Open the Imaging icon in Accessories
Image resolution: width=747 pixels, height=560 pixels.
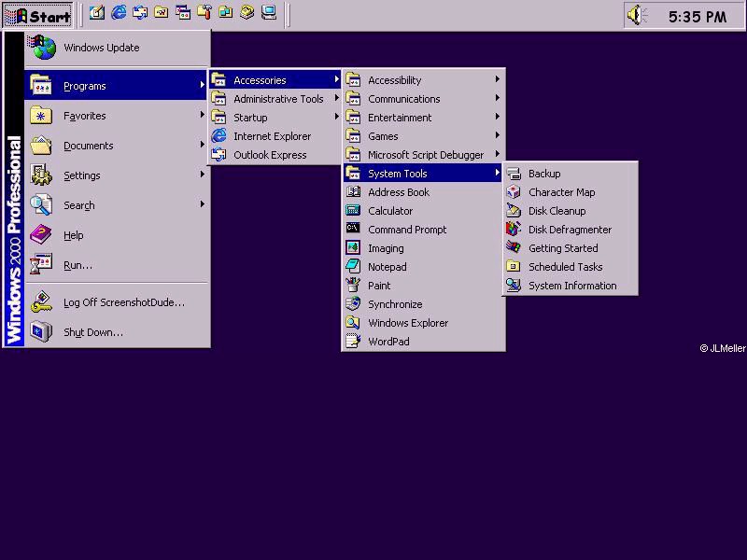(353, 247)
